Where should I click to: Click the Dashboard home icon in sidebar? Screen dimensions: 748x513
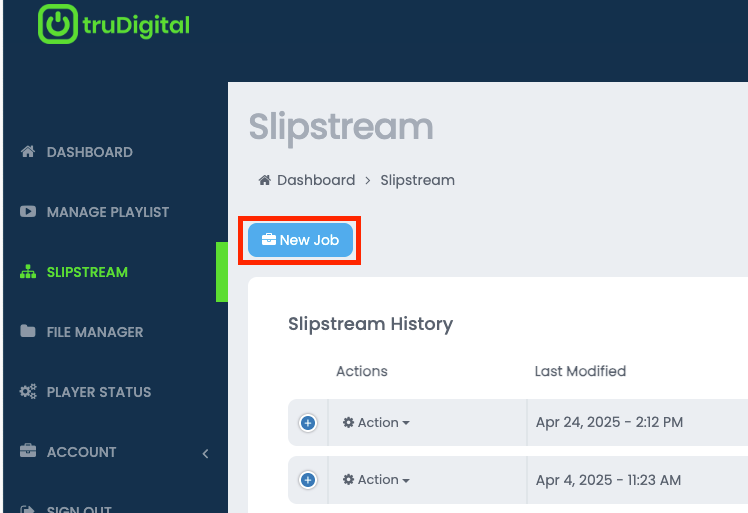point(28,152)
